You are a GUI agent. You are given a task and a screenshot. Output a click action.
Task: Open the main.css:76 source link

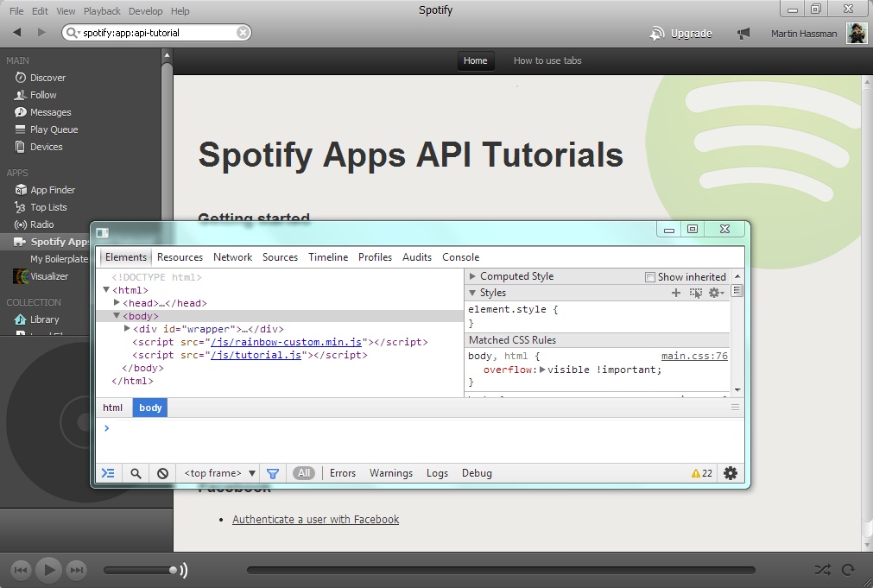click(x=694, y=356)
